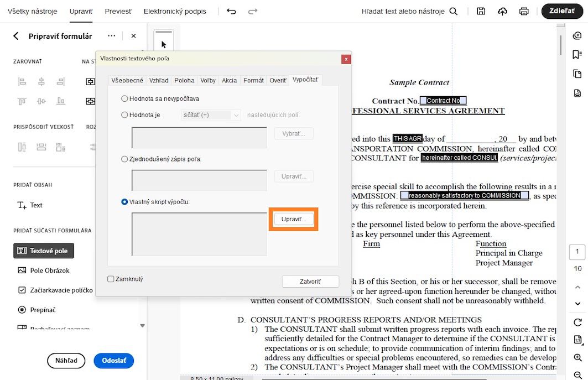Switch to the Vzhľad tab

[159, 80]
